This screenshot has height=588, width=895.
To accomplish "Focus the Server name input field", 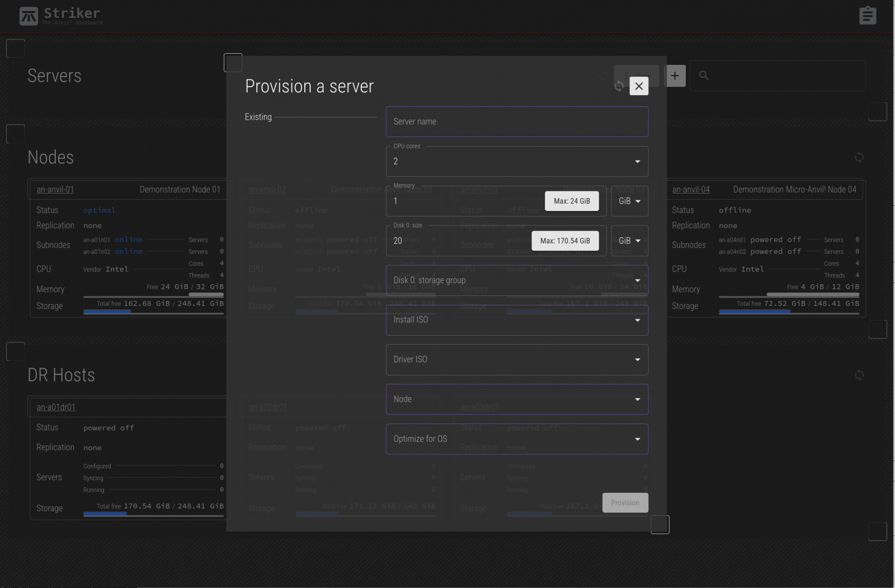I will [517, 122].
